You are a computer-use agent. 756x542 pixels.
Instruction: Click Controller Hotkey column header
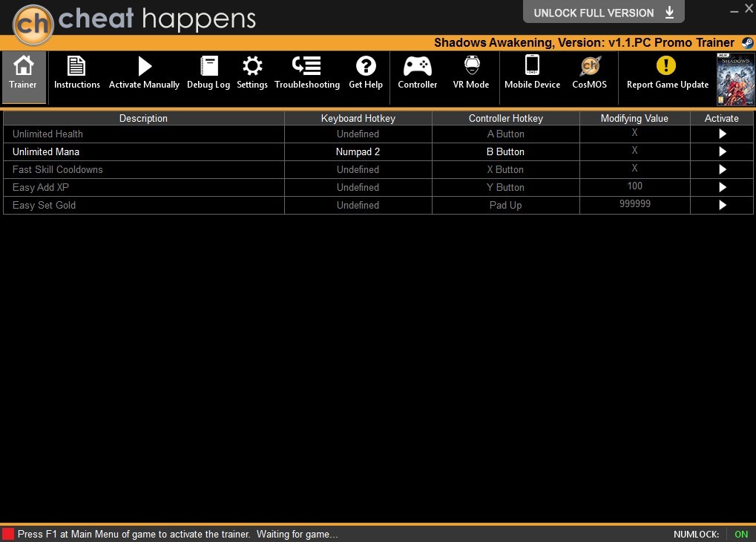coord(505,118)
